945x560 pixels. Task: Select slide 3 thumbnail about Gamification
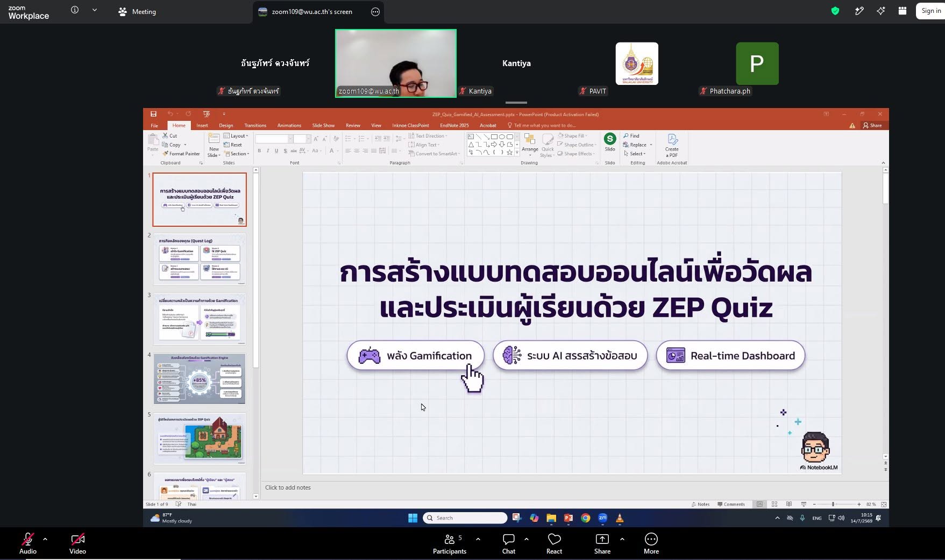[200, 319]
